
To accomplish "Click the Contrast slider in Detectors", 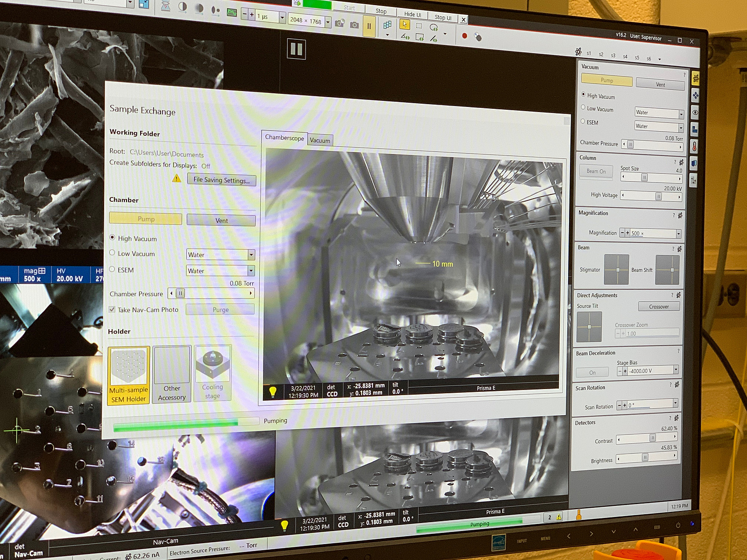I will (647, 438).
